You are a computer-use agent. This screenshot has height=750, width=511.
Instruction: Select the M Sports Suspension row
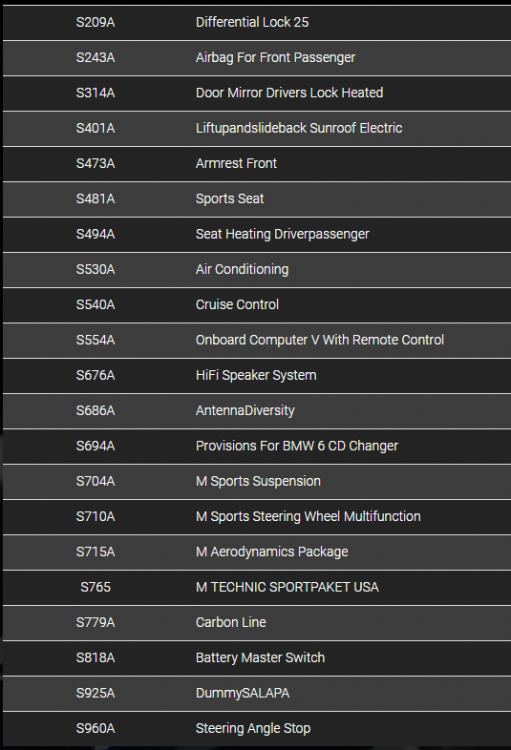pos(257,482)
